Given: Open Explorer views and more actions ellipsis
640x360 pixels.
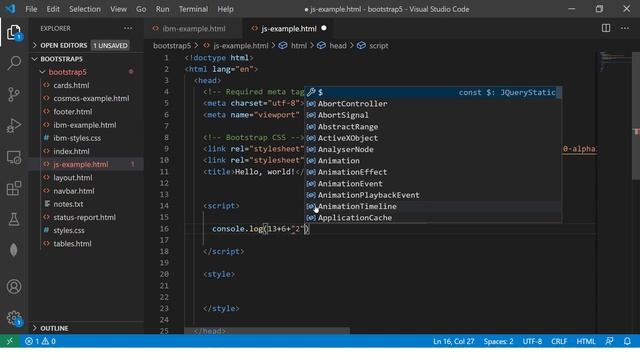Looking at the screenshot, I should point(128,28).
